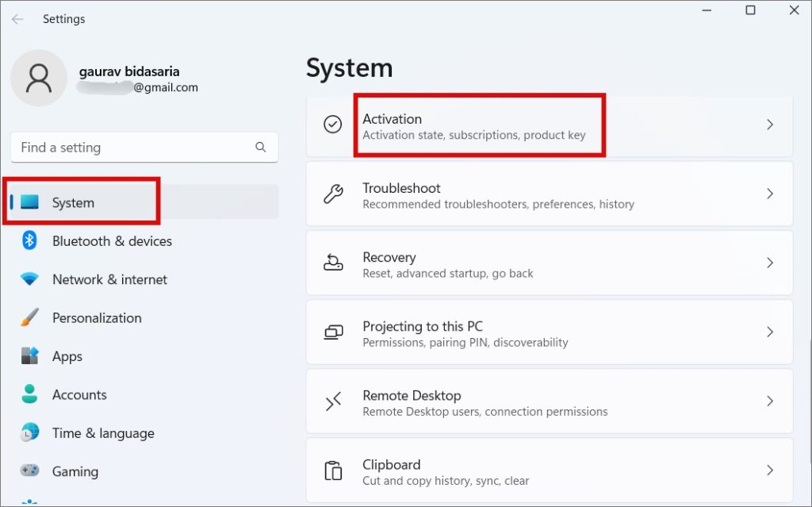812x507 pixels.
Task: Open Bluetooth & devices settings
Action: [x=144, y=240]
